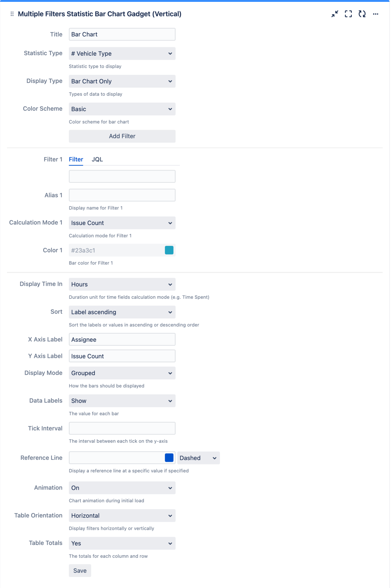Image resolution: width=392 pixels, height=588 pixels.
Task: Open Calculation Mode 1 dropdown
Action: (122, 223)
